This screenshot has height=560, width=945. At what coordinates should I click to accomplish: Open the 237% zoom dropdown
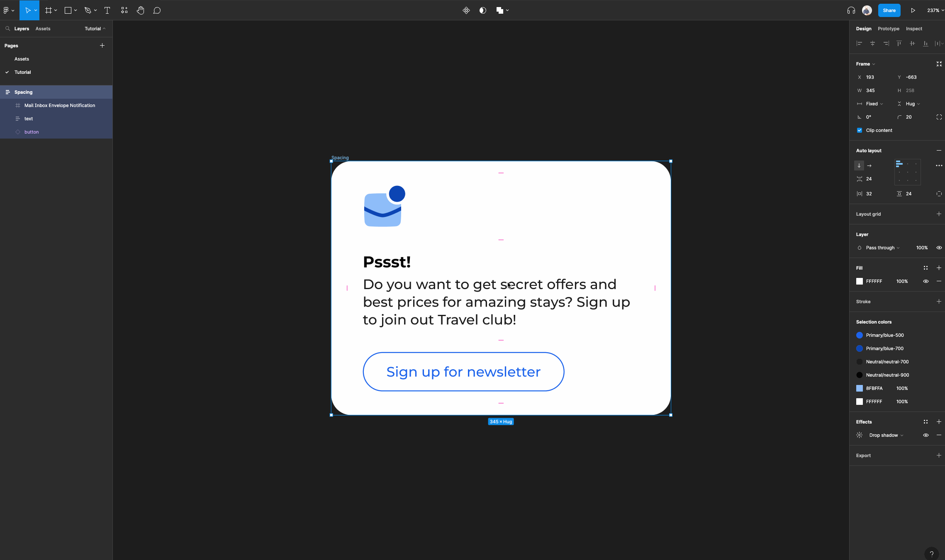[935, 10]
